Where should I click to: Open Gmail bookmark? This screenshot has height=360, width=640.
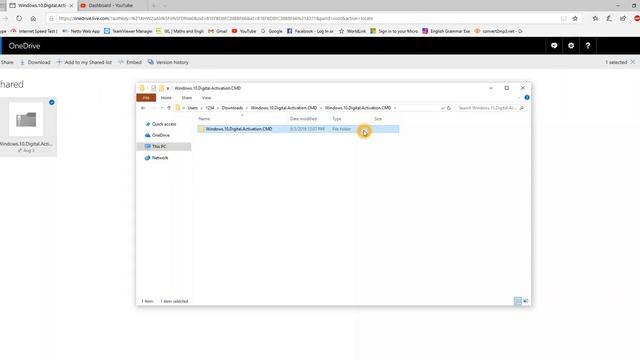pos(218,31)
